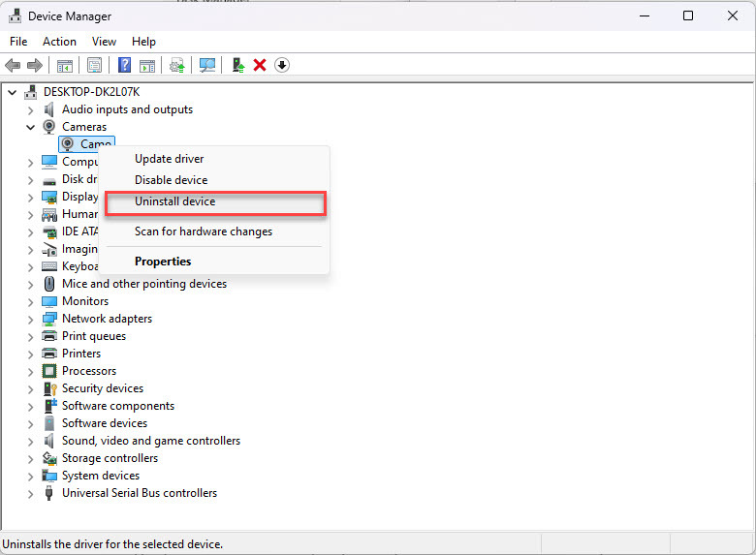Select Mice and other pointing devices

(x=143, y=284)
